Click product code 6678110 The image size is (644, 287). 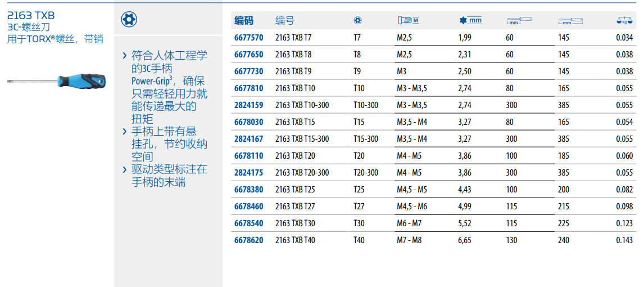pos(248,156)
